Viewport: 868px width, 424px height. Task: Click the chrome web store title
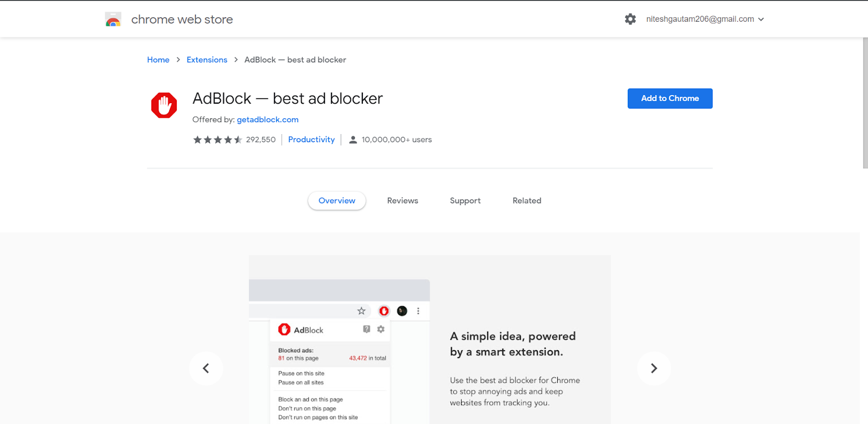coord(182,20)
